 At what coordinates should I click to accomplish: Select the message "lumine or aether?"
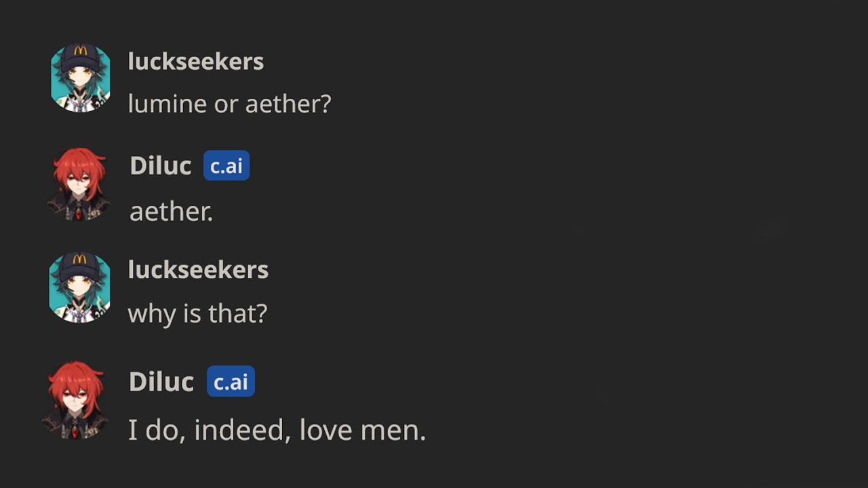pos(230,104)
